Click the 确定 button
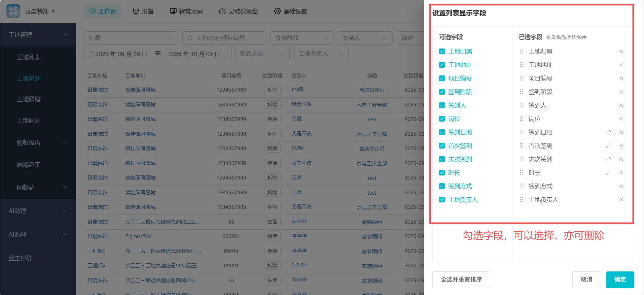This screenshot has width=644, height=295. [620, 280]
